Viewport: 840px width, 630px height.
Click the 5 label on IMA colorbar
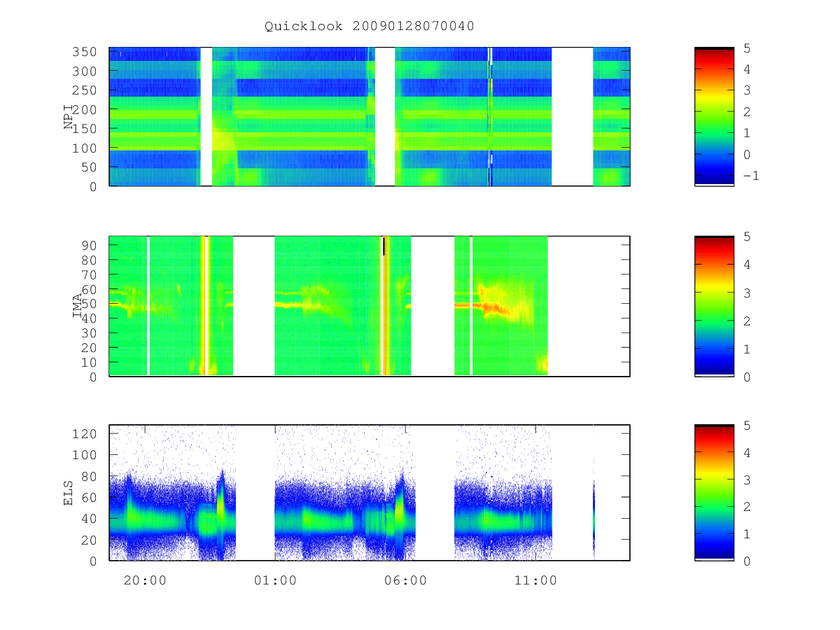(x=747, y=237)
